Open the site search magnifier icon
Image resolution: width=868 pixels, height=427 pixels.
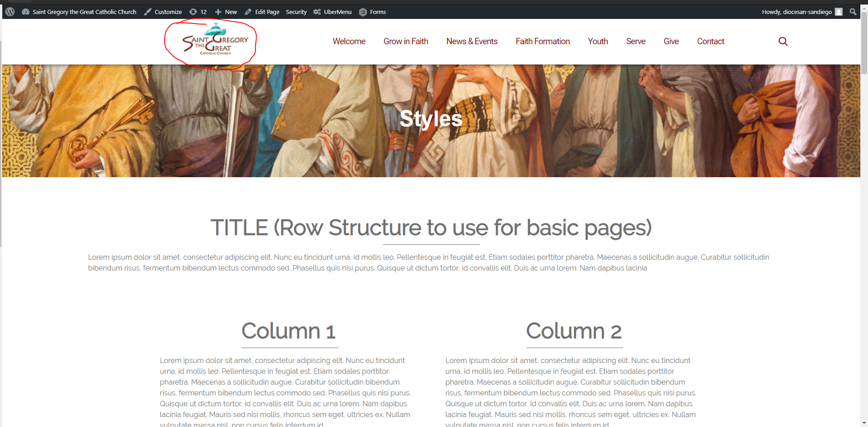coord(783,41)
